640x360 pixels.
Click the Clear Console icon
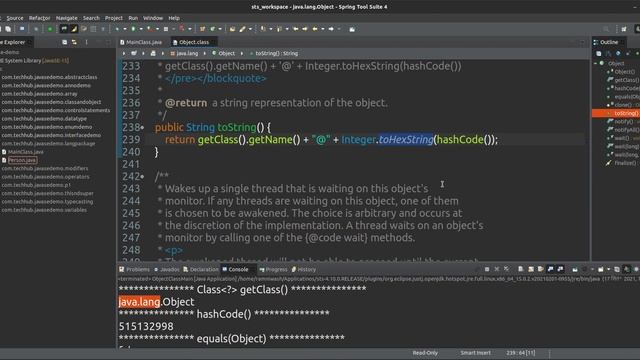click(x=521, y=269)
